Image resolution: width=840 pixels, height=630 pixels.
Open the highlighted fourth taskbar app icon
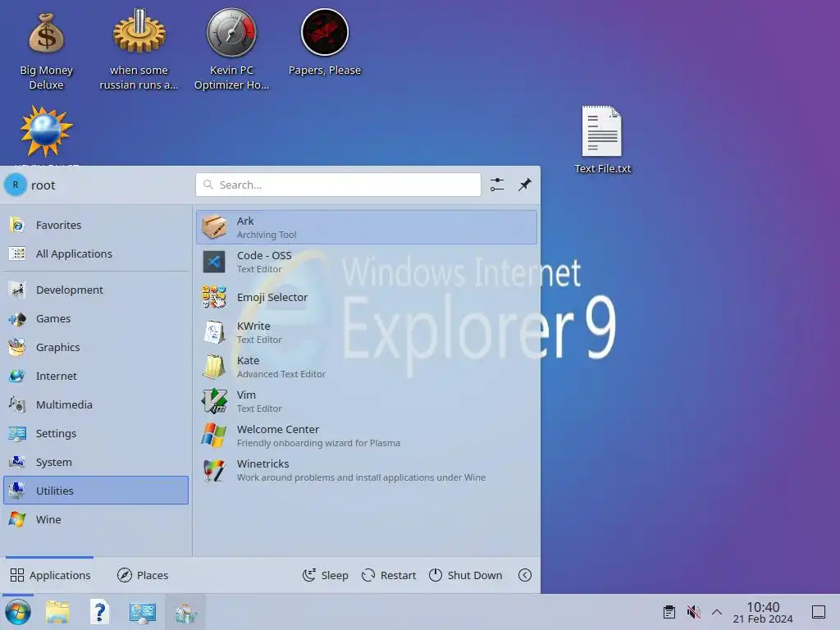tap(185, 612)
